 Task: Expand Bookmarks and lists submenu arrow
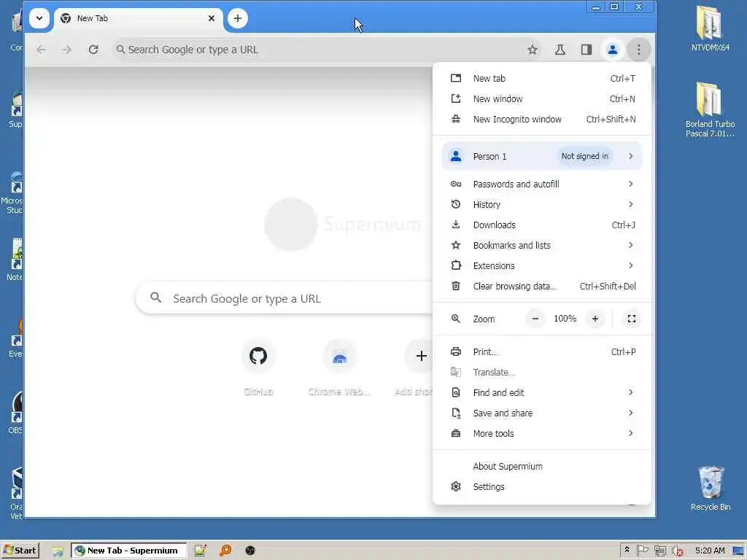(631, 245)
